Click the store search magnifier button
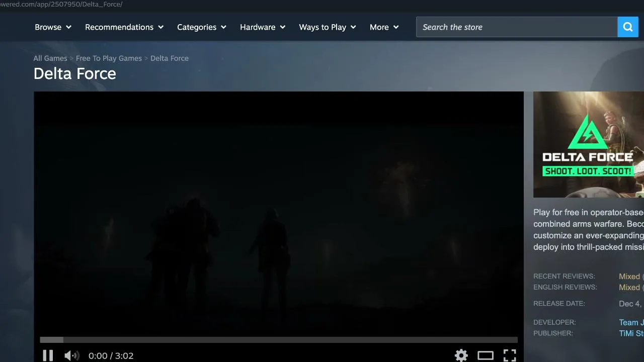 628,27
